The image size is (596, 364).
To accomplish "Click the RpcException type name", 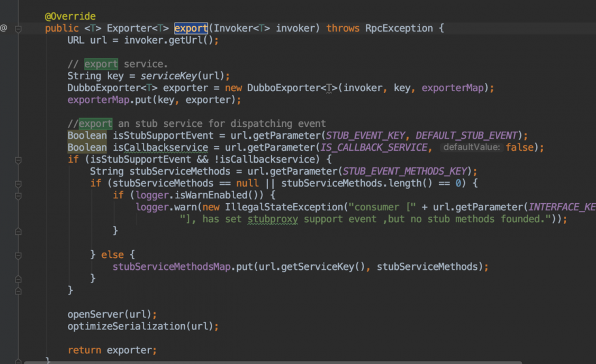I will click(x=399, y=28).
